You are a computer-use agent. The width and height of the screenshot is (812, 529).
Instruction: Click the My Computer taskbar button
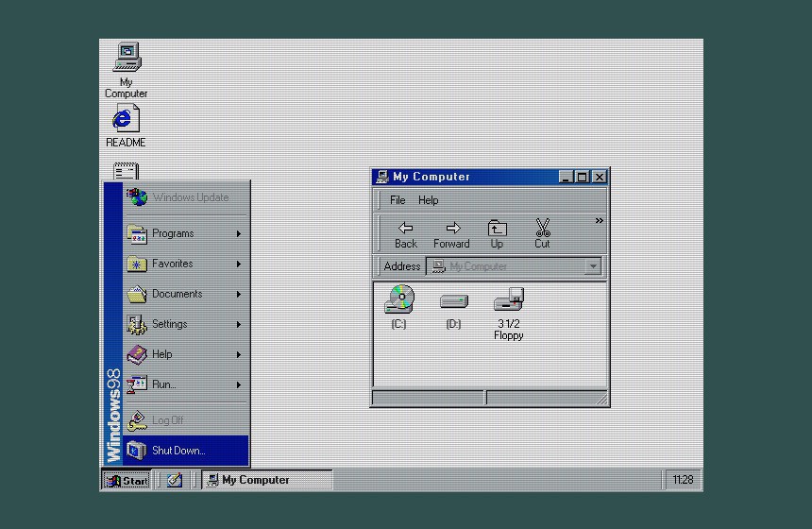(x=266, y=480)
